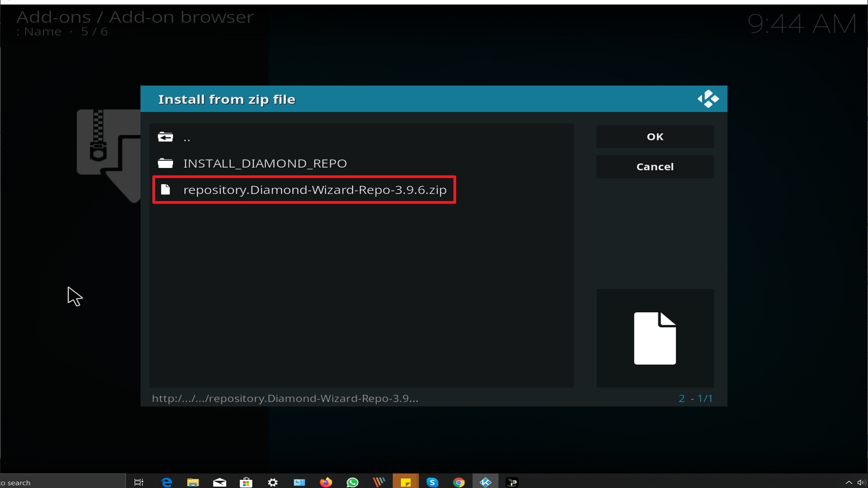
Task: Open File Explorer from taskbar
Action: tap(193, 482)
